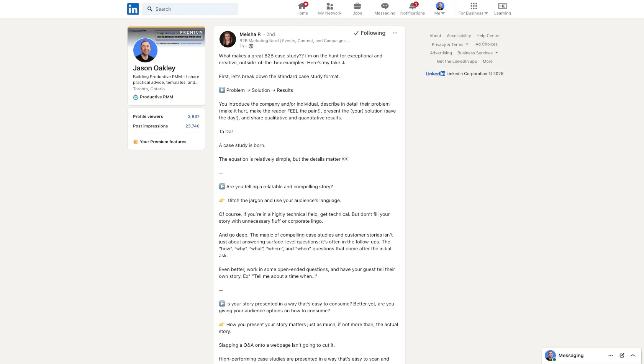Open the Messaging panel overflow menu
Image resolution: width=644 pixels, height=364 pixels.
(610, 355)
